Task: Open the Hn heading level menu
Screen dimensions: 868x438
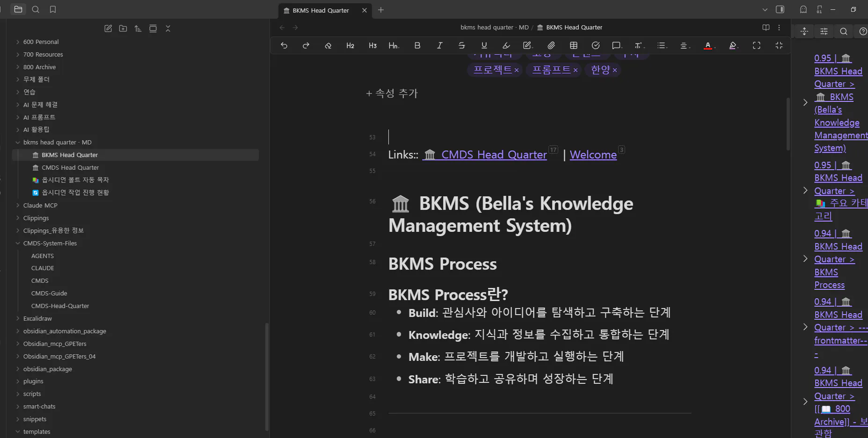Action: coord(394,45)
